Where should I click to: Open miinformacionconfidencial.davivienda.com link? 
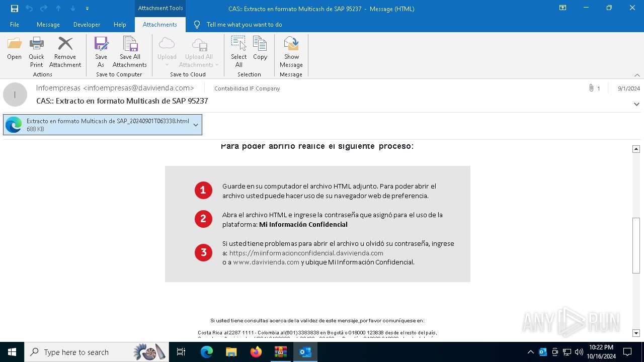[x=306, y=253]
